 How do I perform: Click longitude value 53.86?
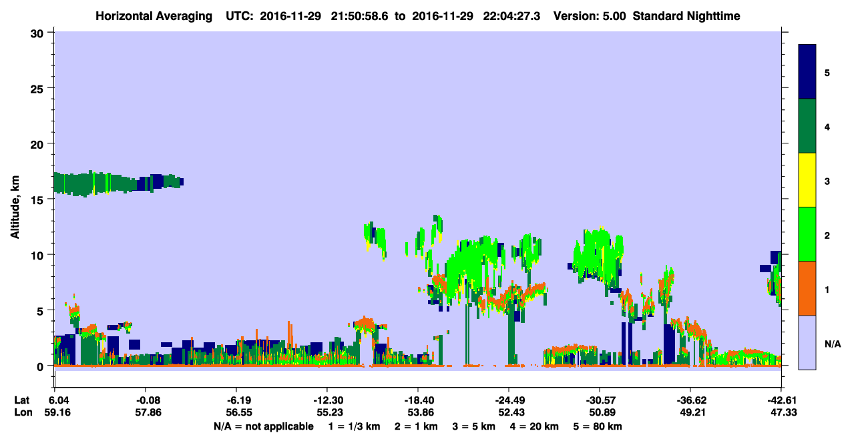coord(419,412)
